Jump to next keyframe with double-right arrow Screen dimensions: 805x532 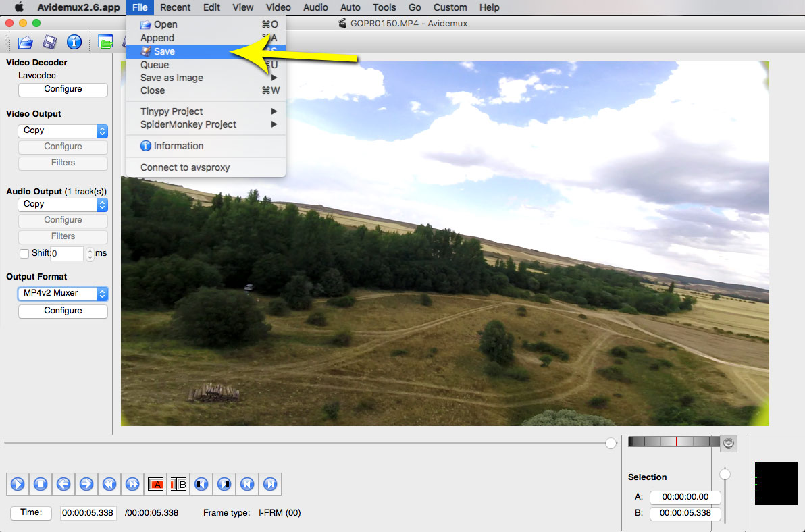pos(132,484)
